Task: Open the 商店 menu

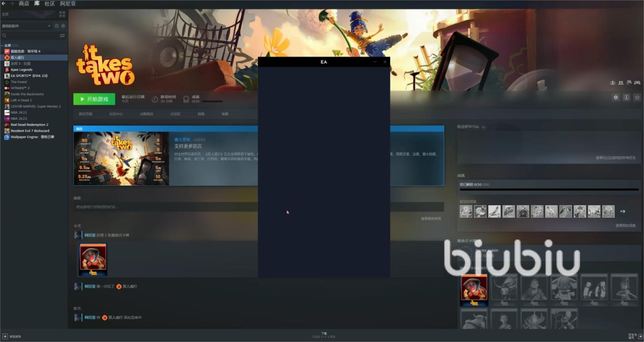Action: click(24, 4)
